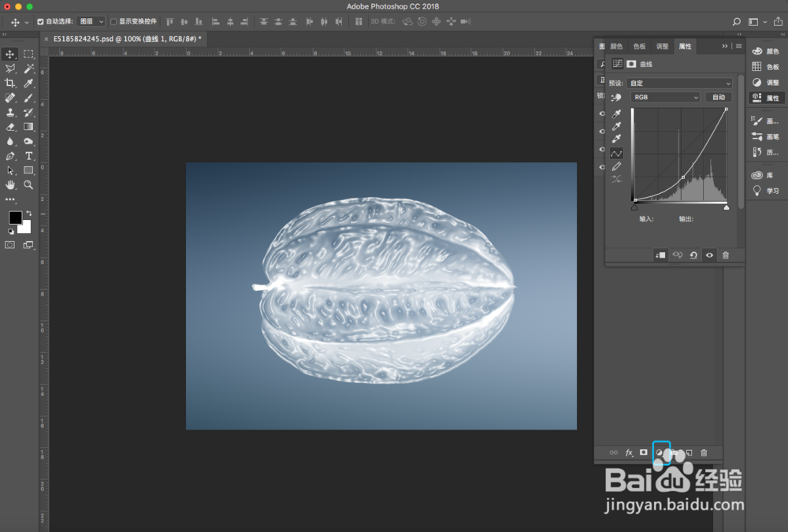Image resolution: width=788 pixels, height=532 pixels.
Task: Switch to the 颜色 panel tab
Action: click(616, 47)
